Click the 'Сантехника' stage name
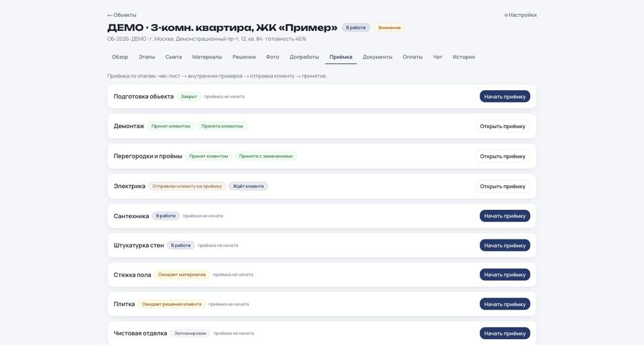Screen dimensions: 644x345 [131, 216]
